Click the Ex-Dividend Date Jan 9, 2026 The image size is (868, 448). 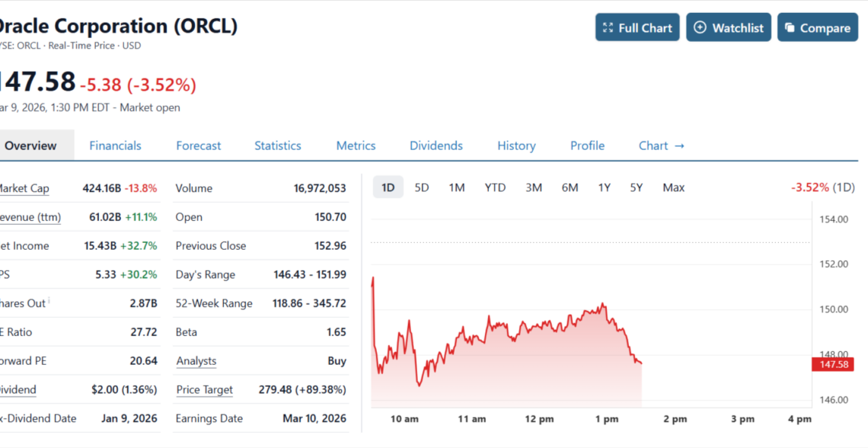tap(129, 418)
